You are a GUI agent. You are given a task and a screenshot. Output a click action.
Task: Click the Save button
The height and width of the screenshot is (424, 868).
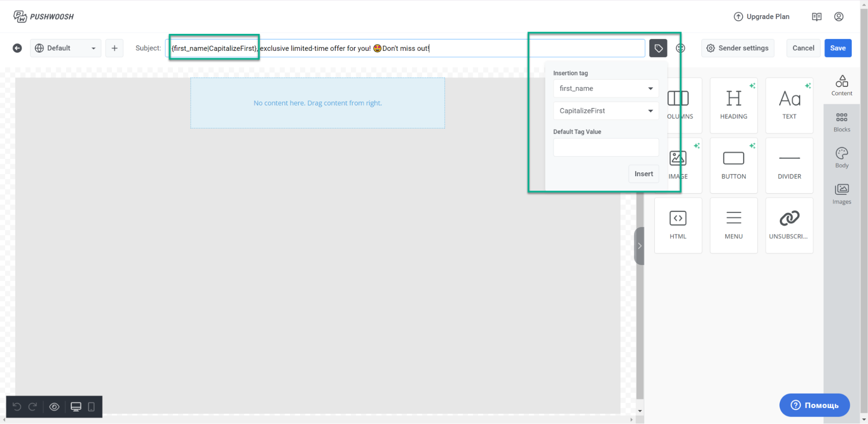[x=838, y=48]
